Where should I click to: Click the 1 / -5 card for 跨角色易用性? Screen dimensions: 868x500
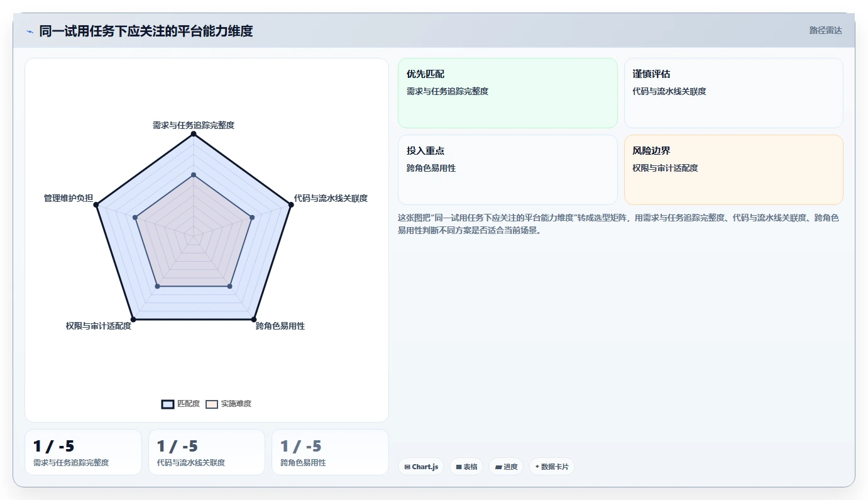coord(330,452)
